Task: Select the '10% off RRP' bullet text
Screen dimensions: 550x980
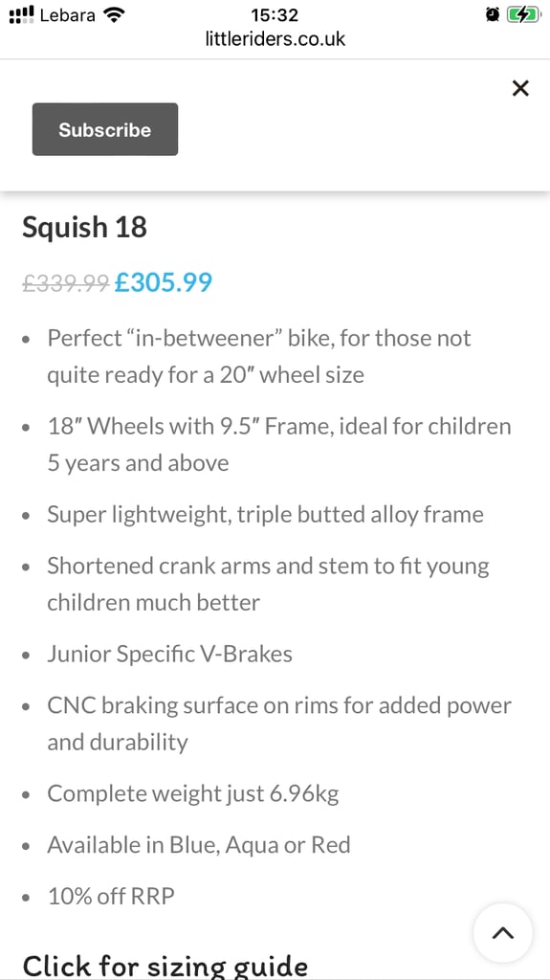Action: [111, 896]
